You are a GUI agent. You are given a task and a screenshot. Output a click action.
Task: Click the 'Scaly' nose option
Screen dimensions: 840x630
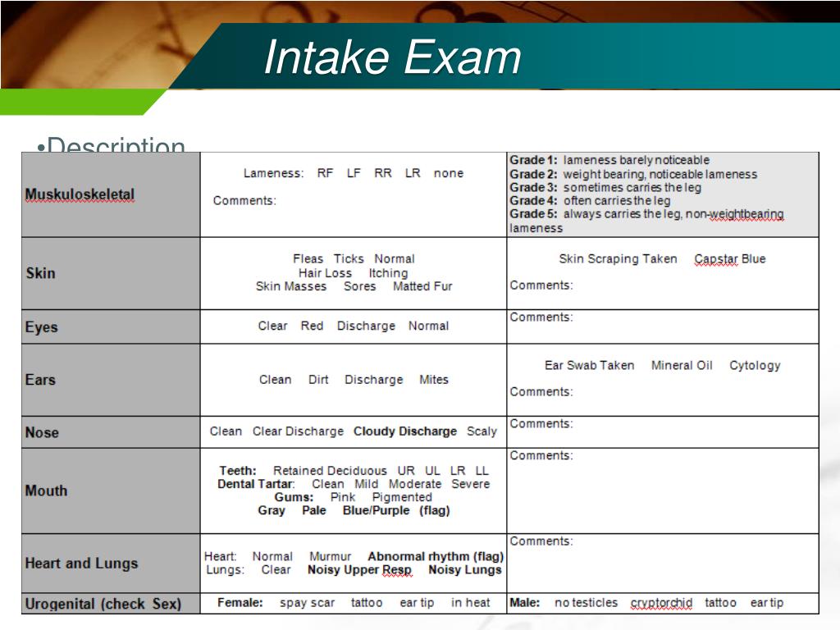[x=482, y=431]
